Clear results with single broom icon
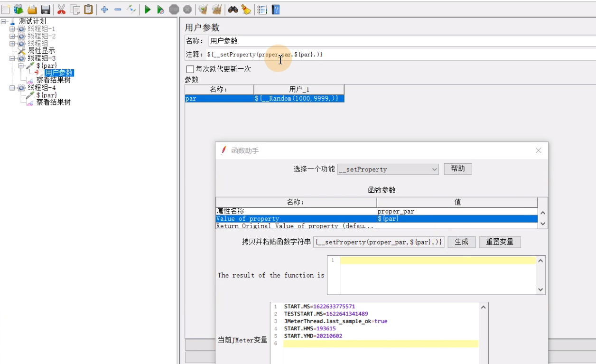This screenshot has height=364, width=596. point(203,9)
